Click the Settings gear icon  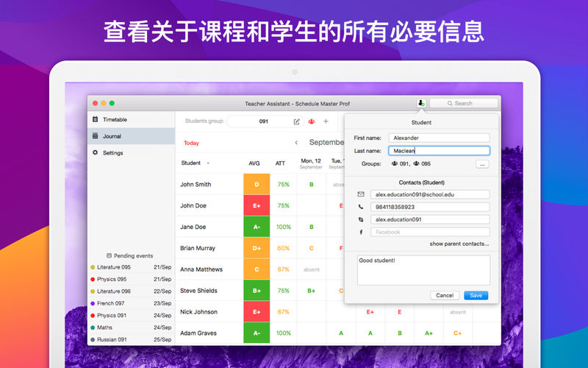[96, 152]
